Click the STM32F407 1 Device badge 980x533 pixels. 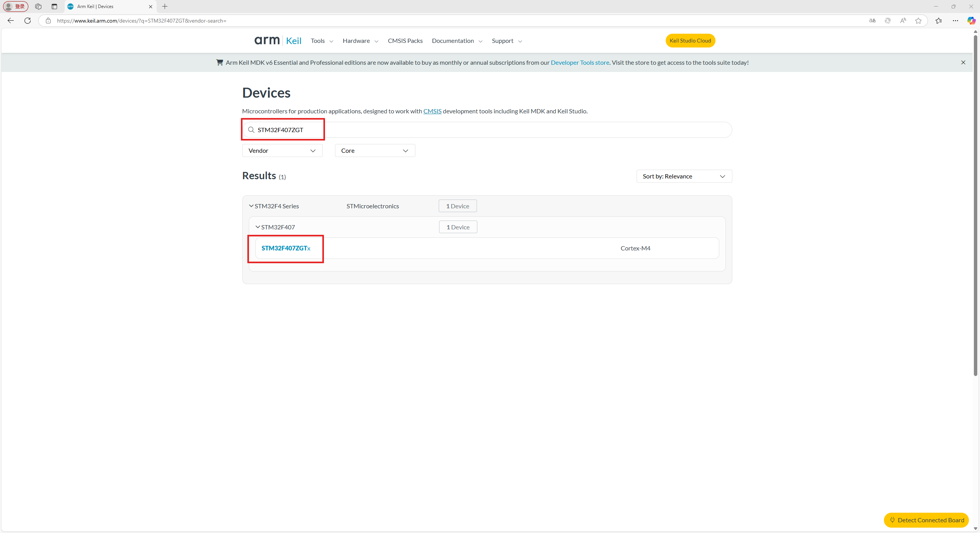[458, 227]
